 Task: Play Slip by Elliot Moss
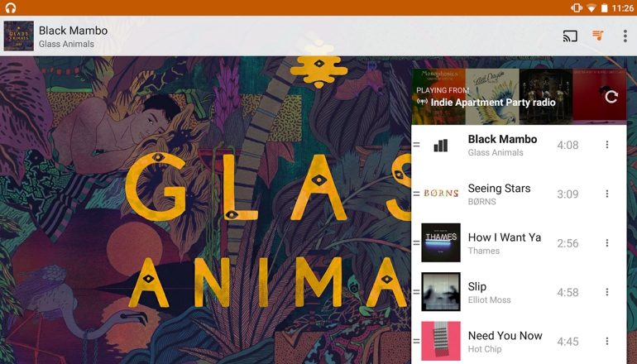pos(519,292)
